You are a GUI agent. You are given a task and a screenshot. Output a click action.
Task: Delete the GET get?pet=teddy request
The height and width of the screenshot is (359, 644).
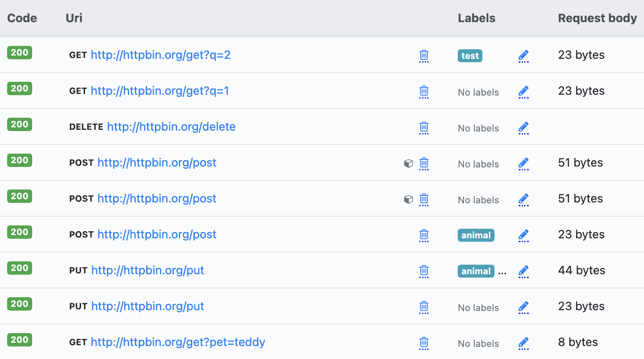[424, 342]
